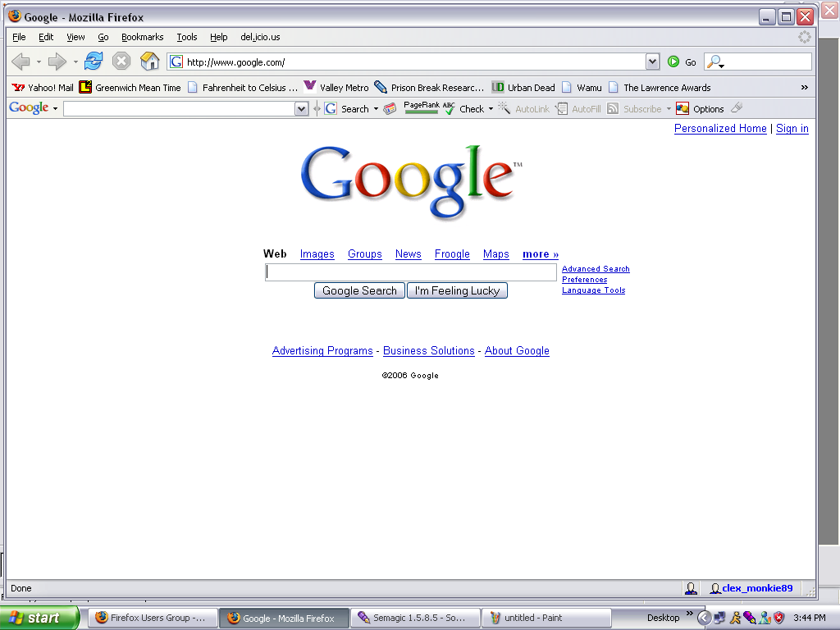Expand Google Toolbar search box history dropdown

tap(302, 109)
